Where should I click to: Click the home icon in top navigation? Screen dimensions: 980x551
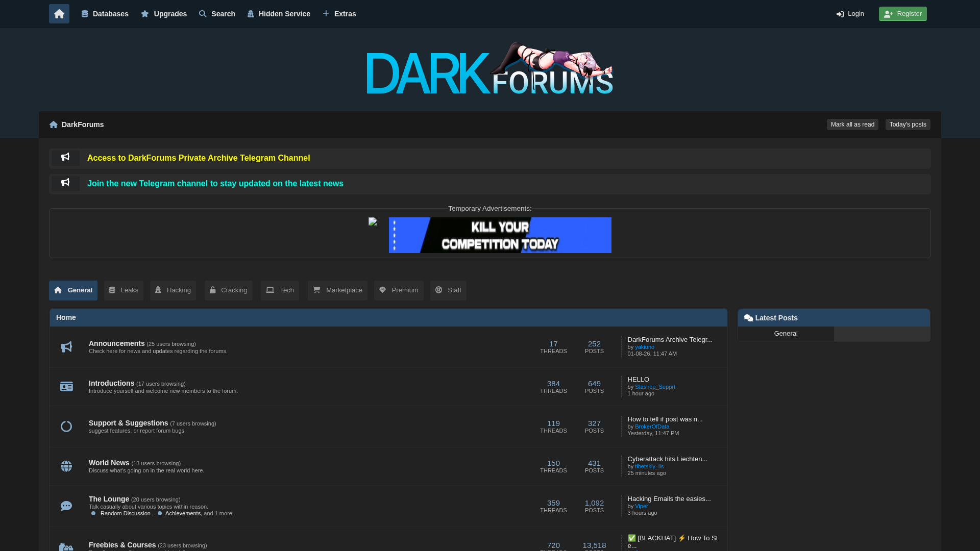click(59, 14)
